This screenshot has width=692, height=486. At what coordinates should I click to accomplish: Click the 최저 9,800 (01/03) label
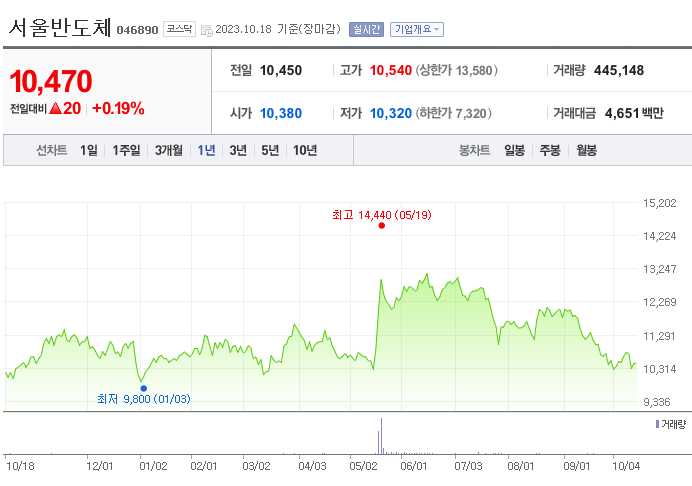pyautogui.click(x=144, y=399)
